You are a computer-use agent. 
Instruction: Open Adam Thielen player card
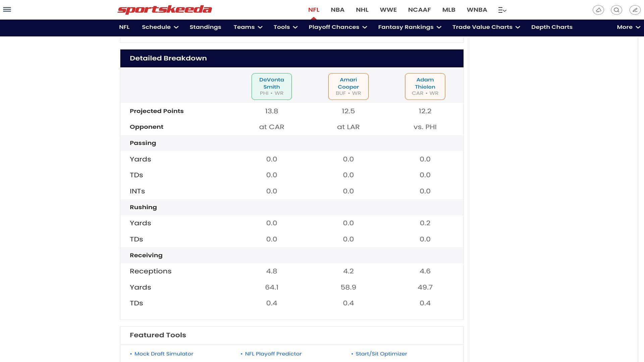(x=425, y=86)
